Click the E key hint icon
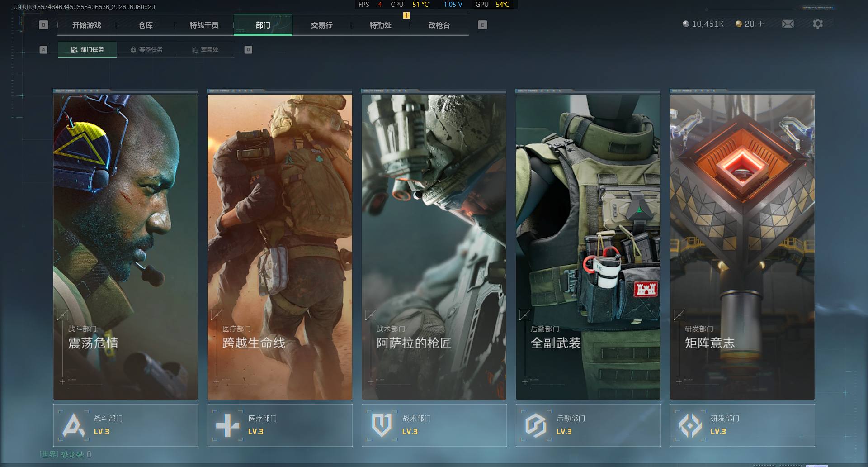868x467 pixels. 482,25
